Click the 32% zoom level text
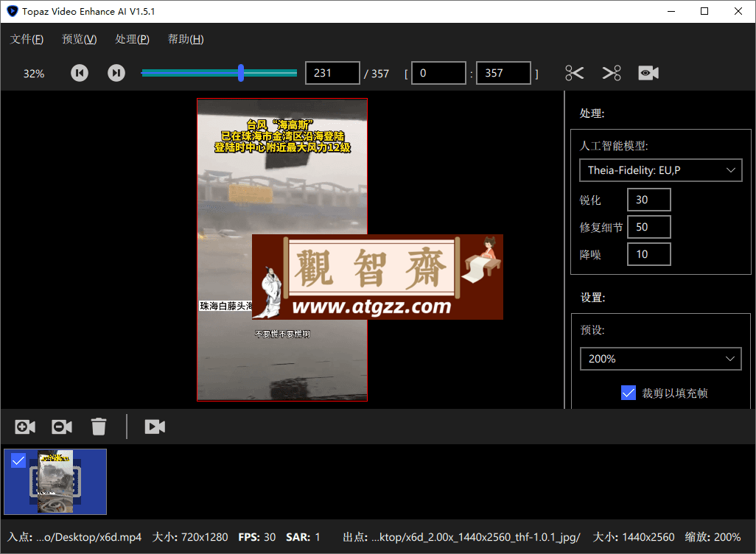This screenshot has height=554, width=756. point(34,74)
